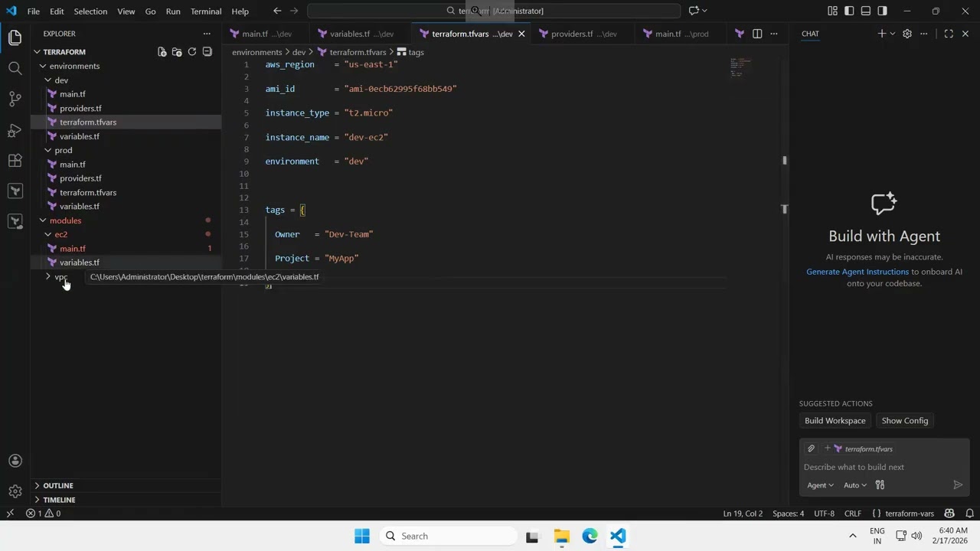This screenshot has width=980, height=551.
Task: Expand the OUTLINE section
Action: 126,485
